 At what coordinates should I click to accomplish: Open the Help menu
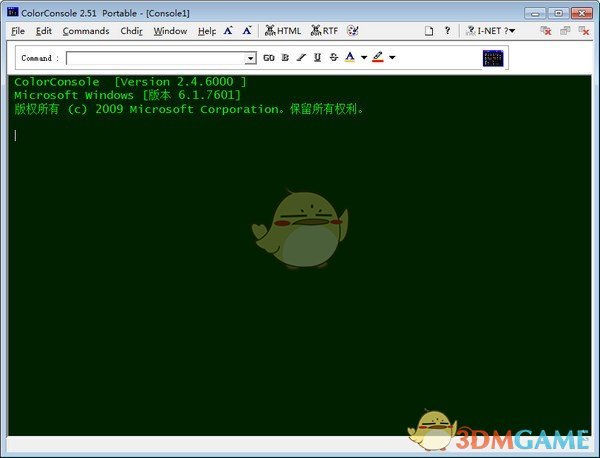click(x=207, y=31)
